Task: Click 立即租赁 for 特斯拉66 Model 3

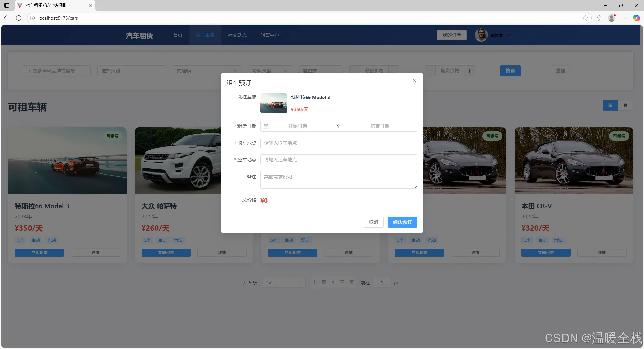Action: 39,253
